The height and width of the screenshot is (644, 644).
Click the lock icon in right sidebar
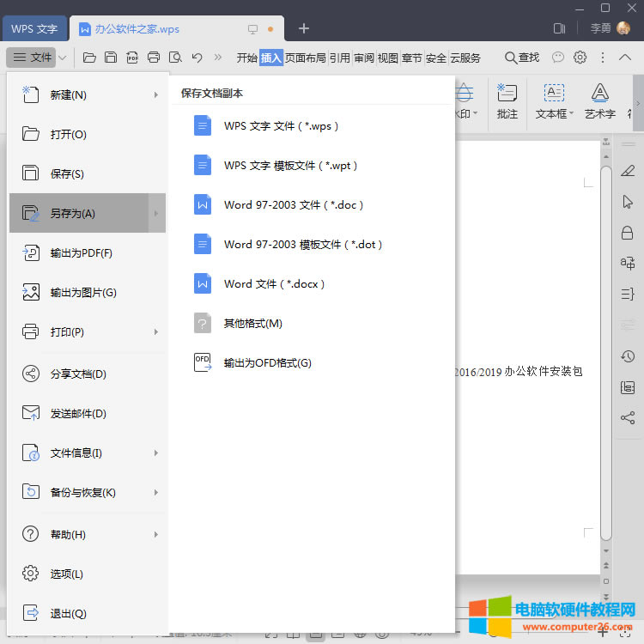pyautogui.click(x=628, y=233)
